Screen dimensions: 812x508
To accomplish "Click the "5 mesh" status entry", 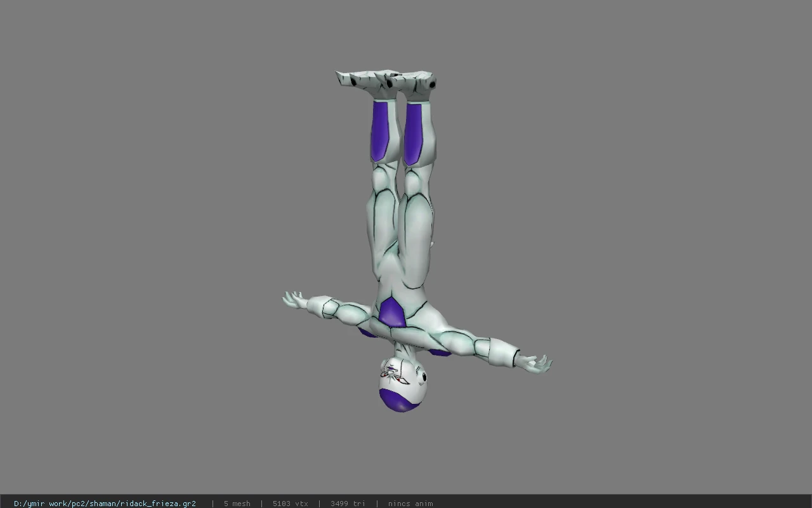I will (237, 504).
